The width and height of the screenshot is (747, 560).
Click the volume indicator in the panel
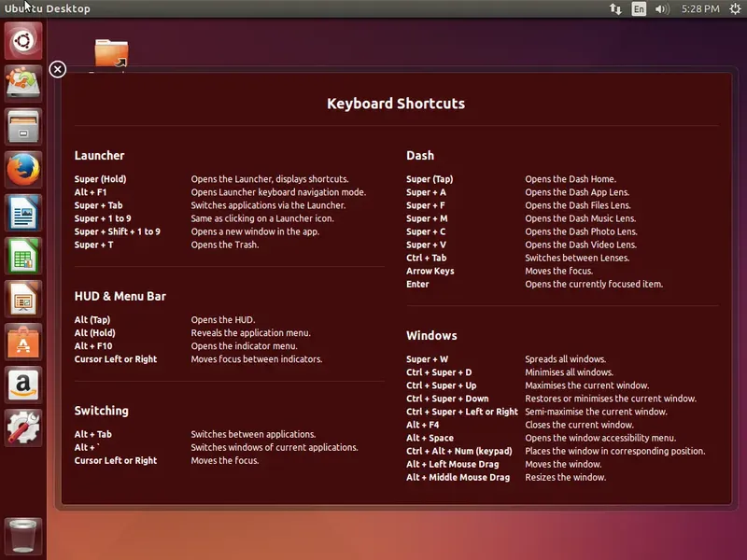coord(661,9)
